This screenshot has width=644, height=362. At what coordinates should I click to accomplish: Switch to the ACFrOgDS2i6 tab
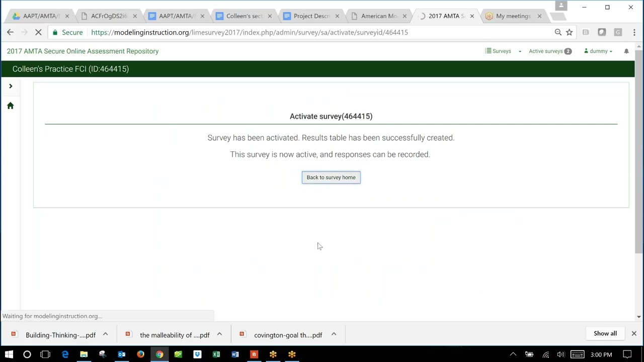[x=109, y=16]
